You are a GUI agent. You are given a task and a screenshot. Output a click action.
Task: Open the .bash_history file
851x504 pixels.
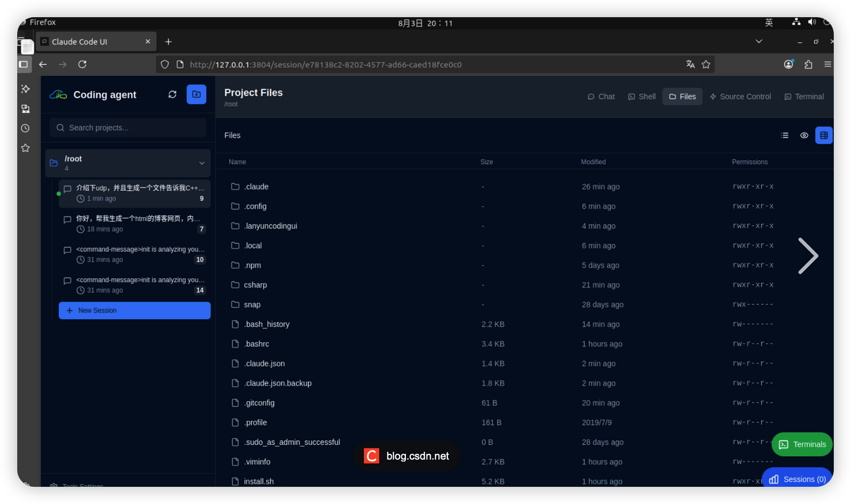point(267,324)
